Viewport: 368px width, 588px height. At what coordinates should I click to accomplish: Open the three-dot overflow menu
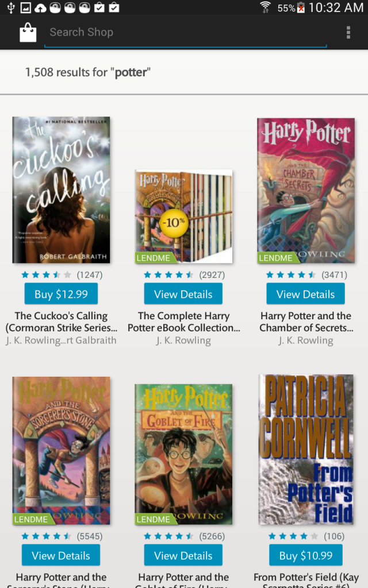point(348,32)
